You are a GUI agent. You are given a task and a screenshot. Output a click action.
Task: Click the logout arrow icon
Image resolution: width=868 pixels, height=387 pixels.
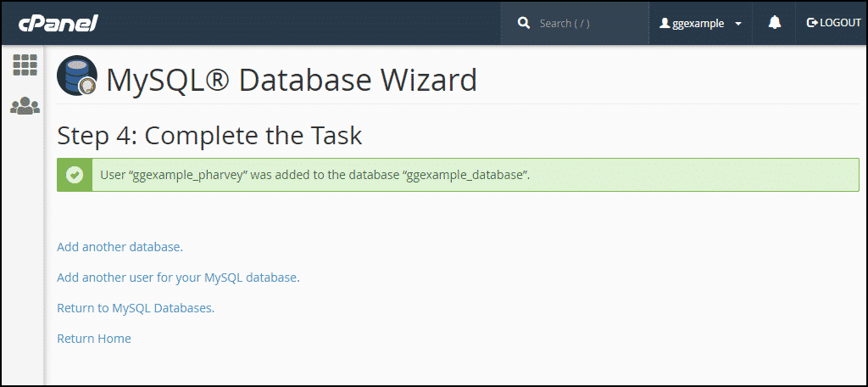(812, 23)
